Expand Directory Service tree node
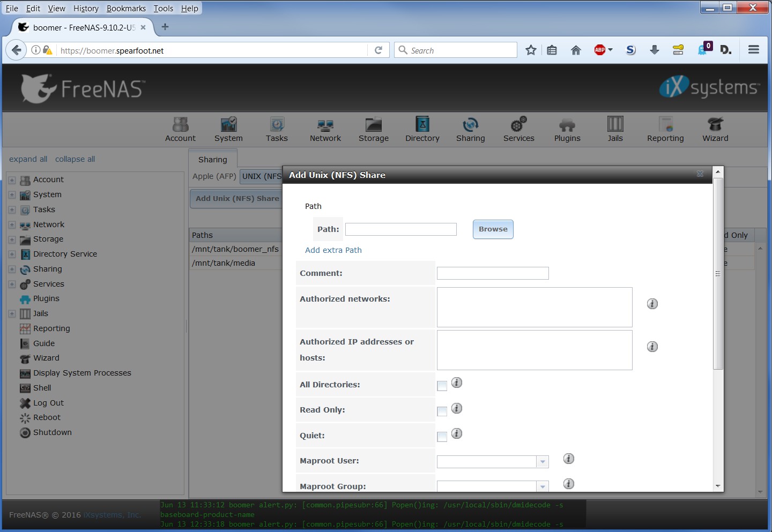Image resolution: width=772 pixels, height=532 pixels. coord(12,254)
